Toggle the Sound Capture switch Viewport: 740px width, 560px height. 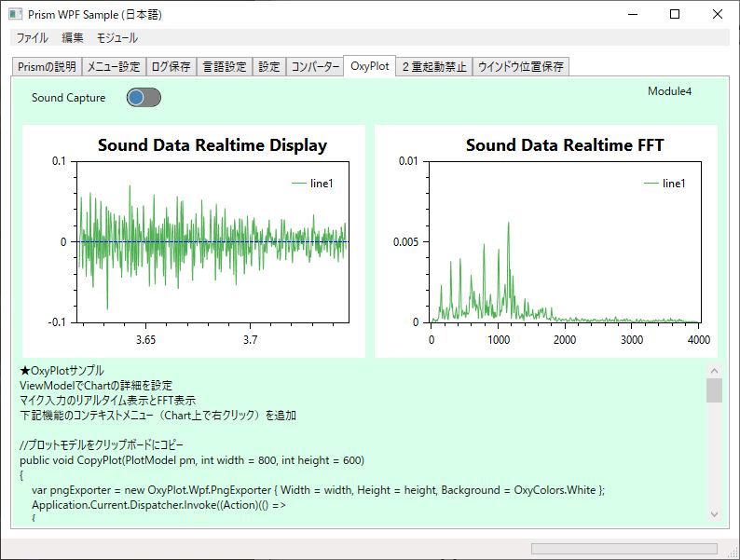(x=144, y=98)
